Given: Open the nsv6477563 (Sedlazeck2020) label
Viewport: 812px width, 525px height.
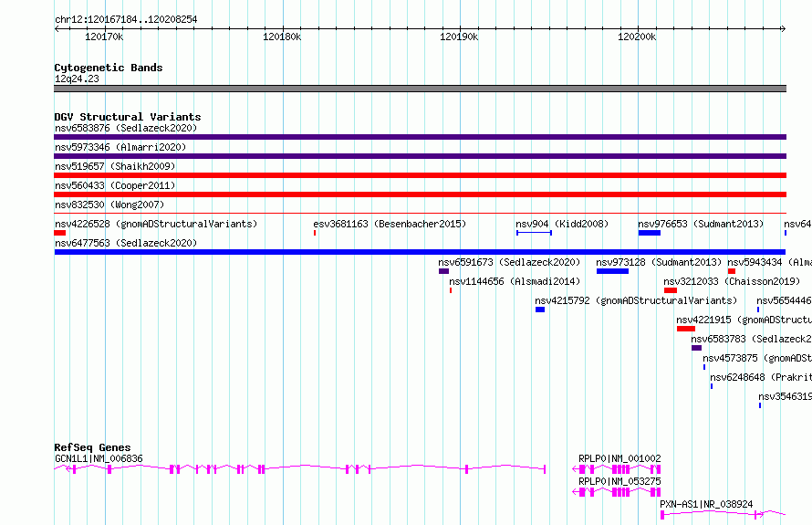Looking at the screenshot, I should pos(126,243).
